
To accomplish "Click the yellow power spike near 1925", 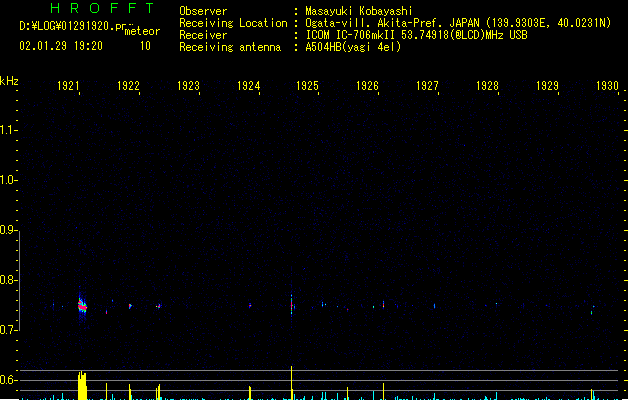I will (x=292, y=383).
